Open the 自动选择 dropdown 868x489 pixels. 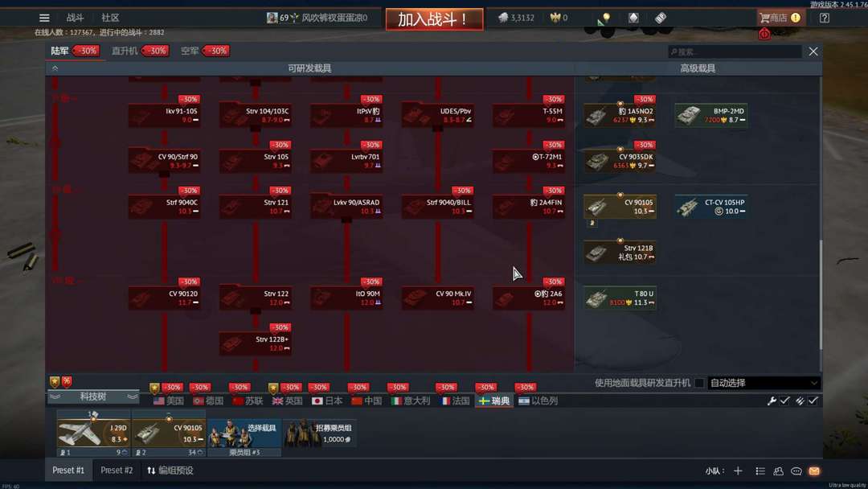point(764,383)
